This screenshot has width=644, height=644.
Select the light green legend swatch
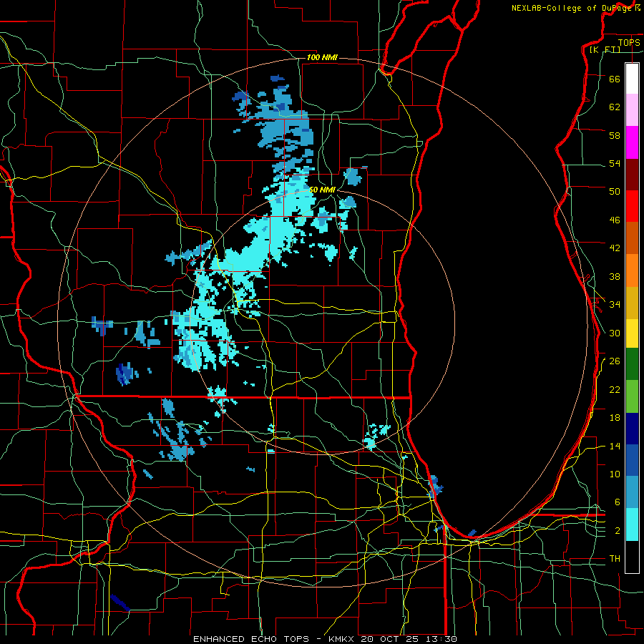coord(632,396)
